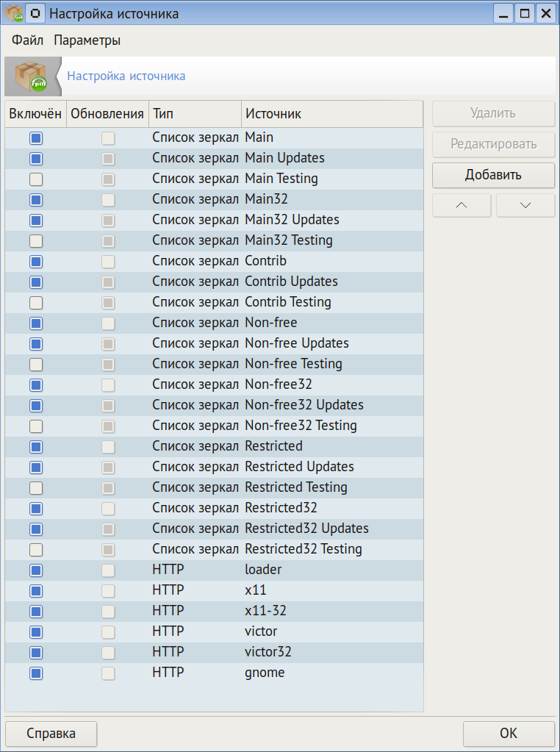560x752 pixels.
Task: Select the Non-free32 Testing source name
Action: coord(301,426)
